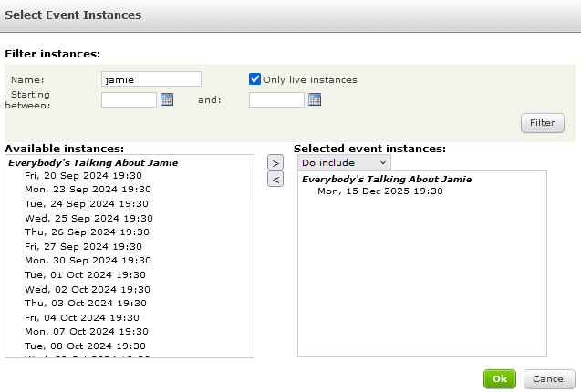Image resolution: width=581 pixels, height=392 pixels.
Task: Select Wed, 02 Oct 2024 19:30
Action: coord(88,289)
